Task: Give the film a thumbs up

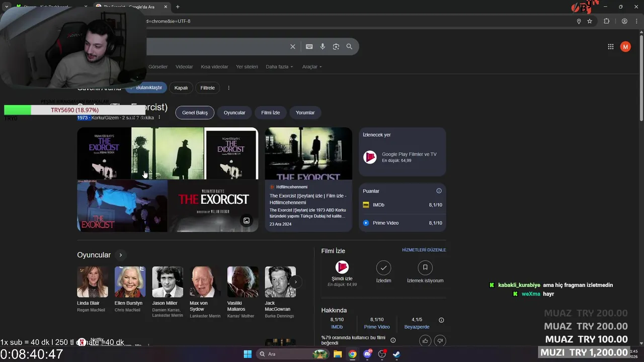Action: pos(426,341)
